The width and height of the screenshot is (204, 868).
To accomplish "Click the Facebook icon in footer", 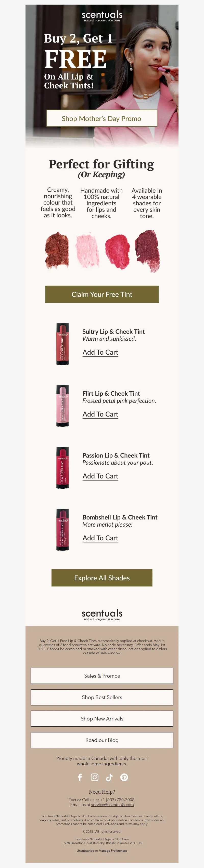I will coord(80,777).
